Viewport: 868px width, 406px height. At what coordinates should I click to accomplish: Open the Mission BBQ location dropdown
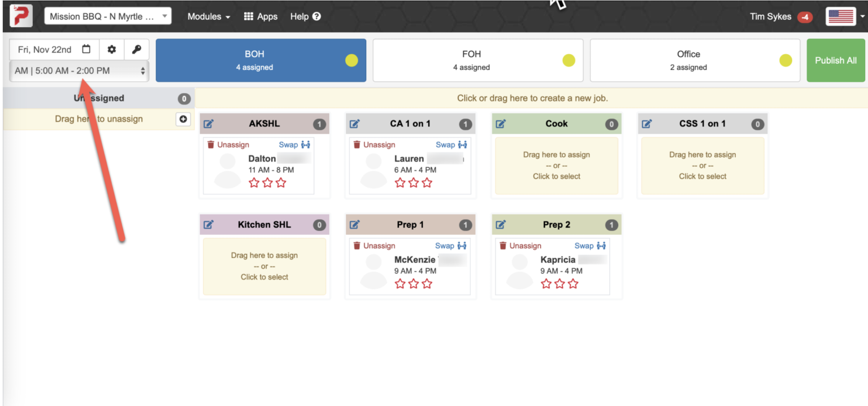(x=107, y=16)
